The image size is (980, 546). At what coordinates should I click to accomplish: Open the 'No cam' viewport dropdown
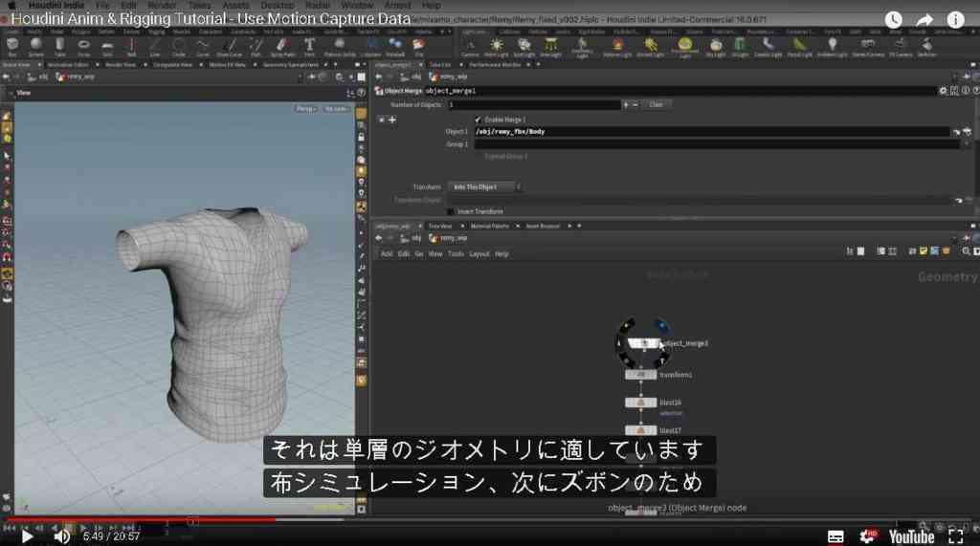click(x=337, y=109)
